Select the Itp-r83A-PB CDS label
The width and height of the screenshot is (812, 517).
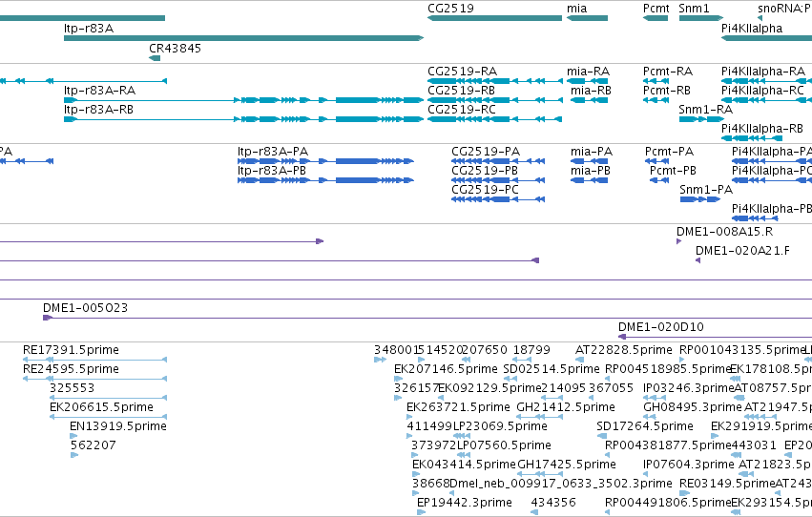272,170
